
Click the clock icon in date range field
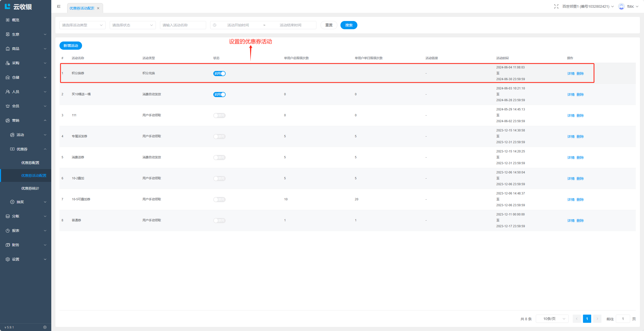(x=215, y=25)
